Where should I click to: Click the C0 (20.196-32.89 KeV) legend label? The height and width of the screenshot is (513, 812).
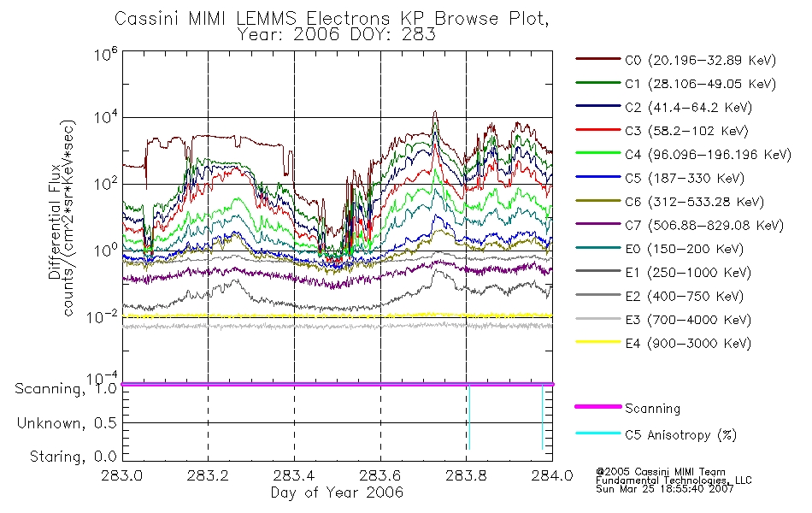(701, 61)
